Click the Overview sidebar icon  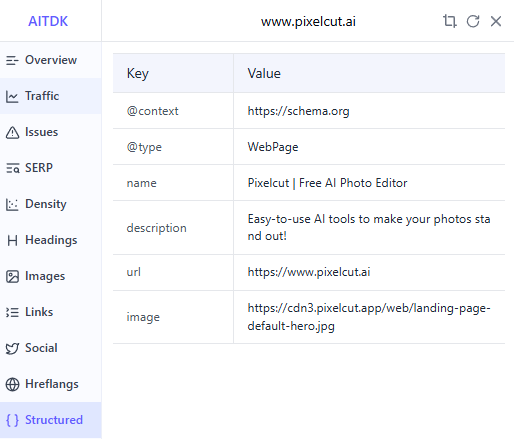[12, 60]
